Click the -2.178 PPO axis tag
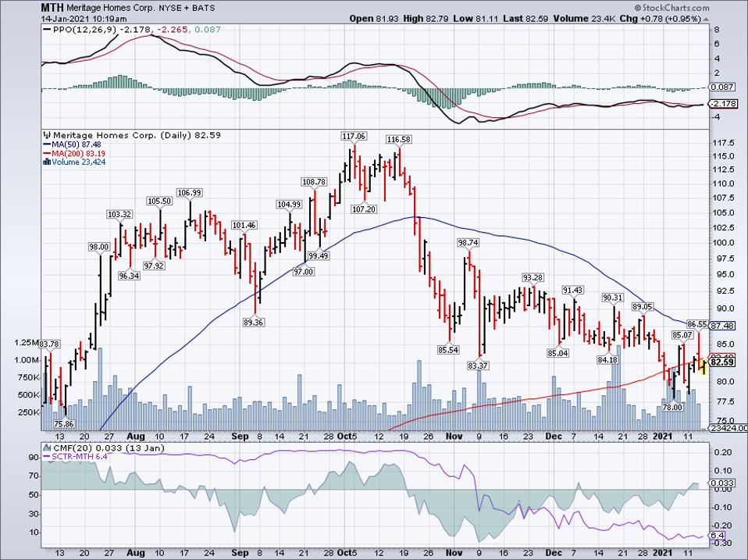 coord(723,104)
